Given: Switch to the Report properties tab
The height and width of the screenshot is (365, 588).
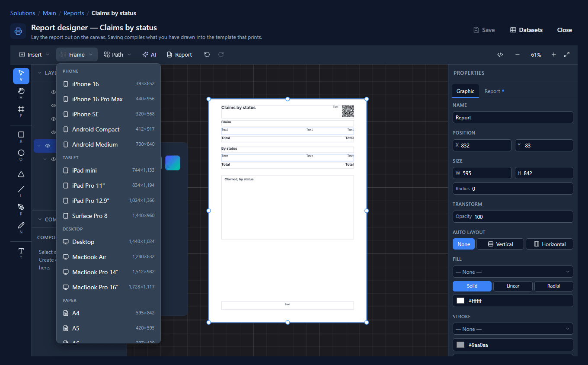Looking at the screenshot, I should point(494,91).
